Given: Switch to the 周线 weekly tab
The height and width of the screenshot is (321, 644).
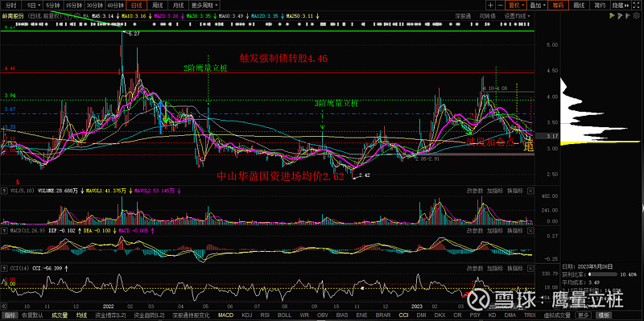Looking at the screenshot, I should click(157, 6).
